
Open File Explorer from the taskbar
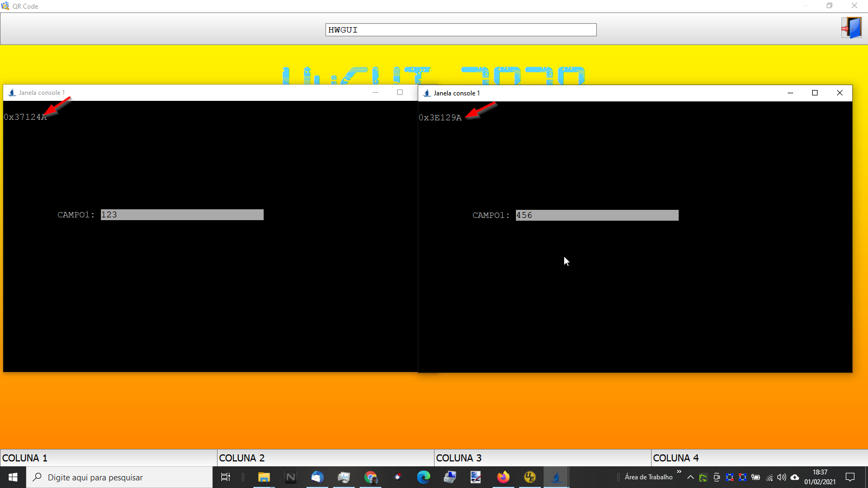coord(264,477)
